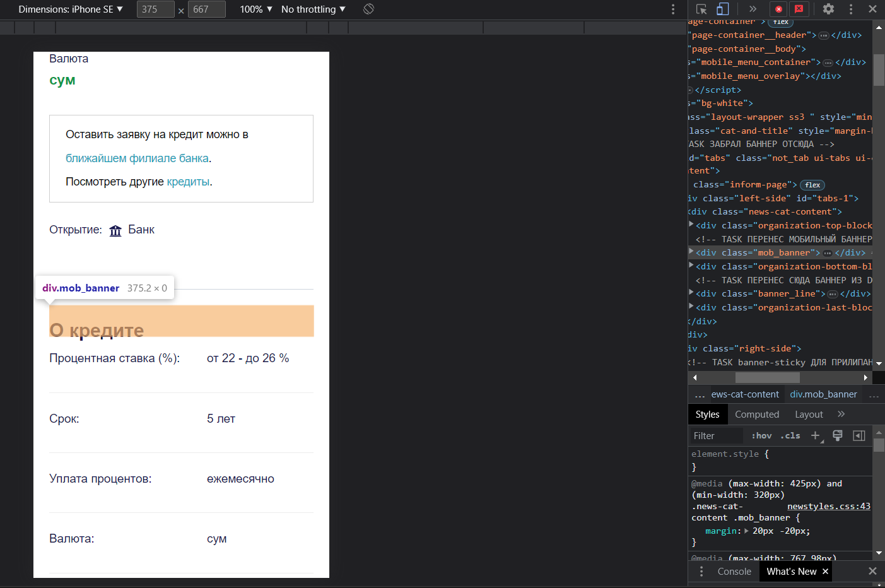Viewport: 885px width, 588px height.
Task: Click the bank building icon
Action: (115, 230)
